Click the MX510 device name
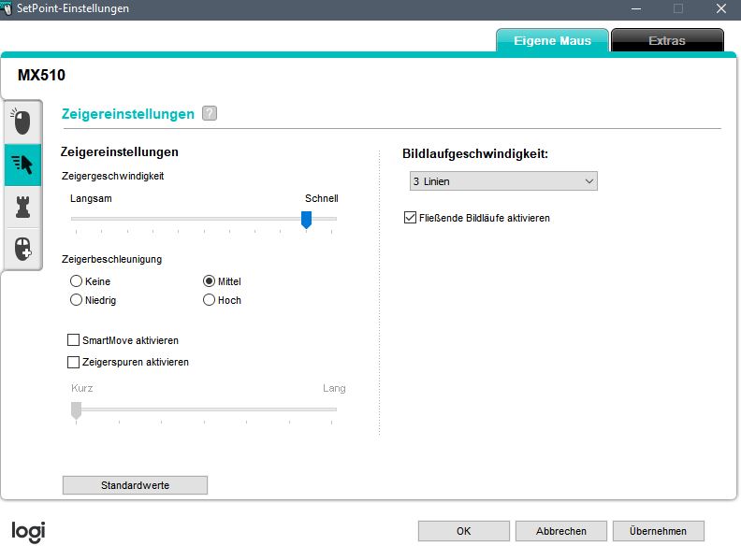 pyautogui.click(x=41, y=75)
